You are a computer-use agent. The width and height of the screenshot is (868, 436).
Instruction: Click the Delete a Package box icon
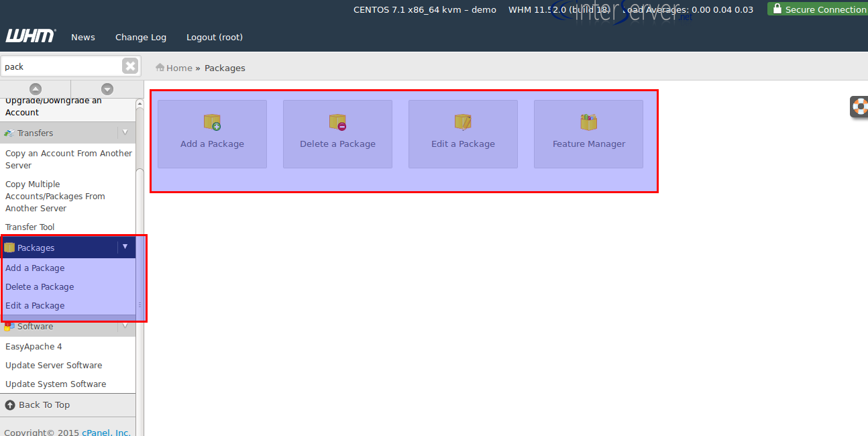[x=337, y=121]
